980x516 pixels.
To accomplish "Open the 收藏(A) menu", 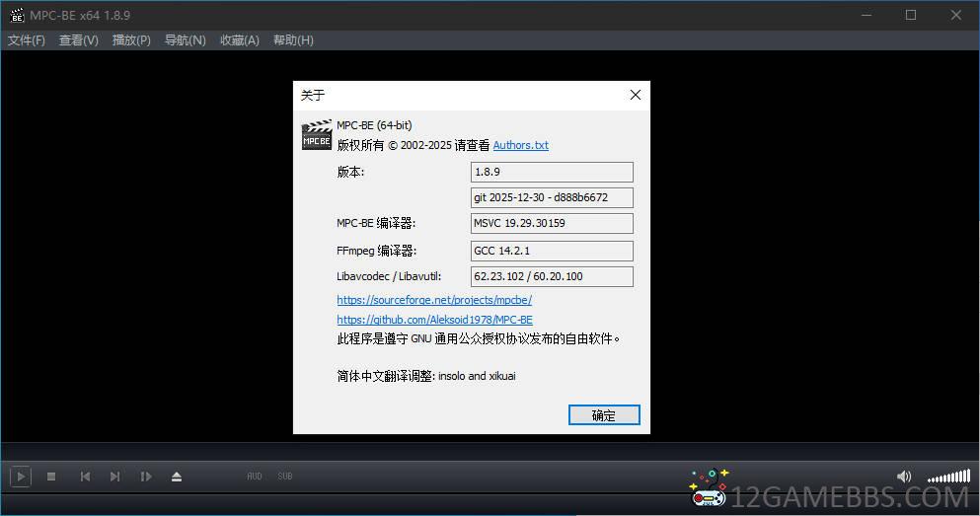I will tap(240, 40).
